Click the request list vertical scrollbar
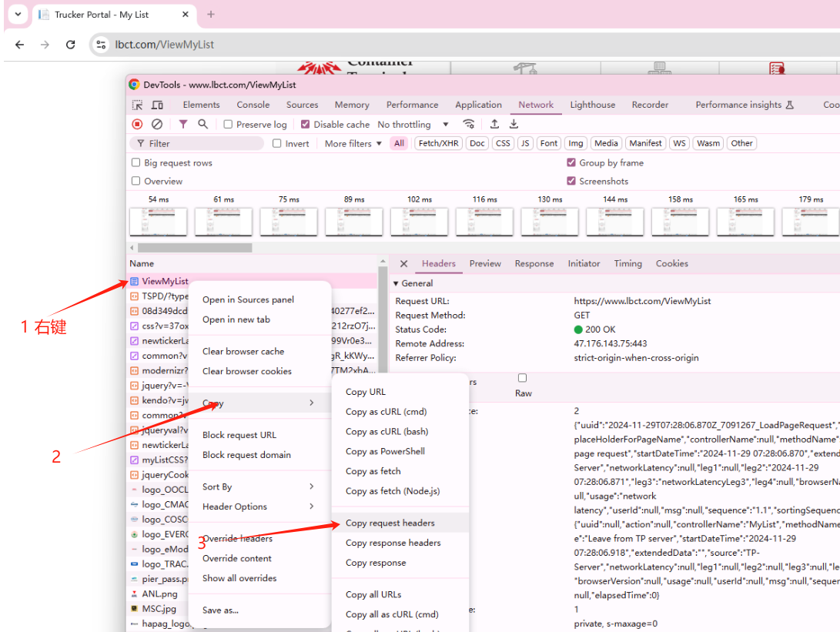The width and height of the screenshot is (840, 632). [383, 319]
